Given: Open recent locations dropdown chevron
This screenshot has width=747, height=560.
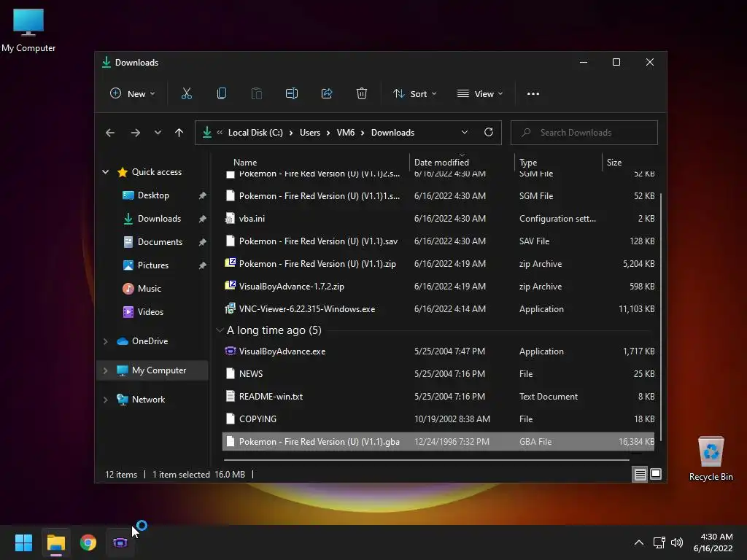Looking at the screenshot, I should (158, 133).
